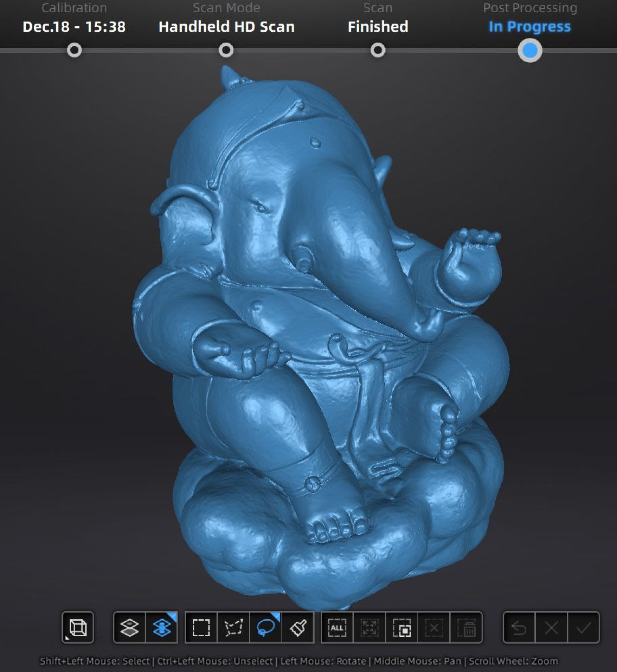Image resolution: width=617 pixels, height=672 pixels.
Task: Click the invert selection icon
Action: (402, 627)
